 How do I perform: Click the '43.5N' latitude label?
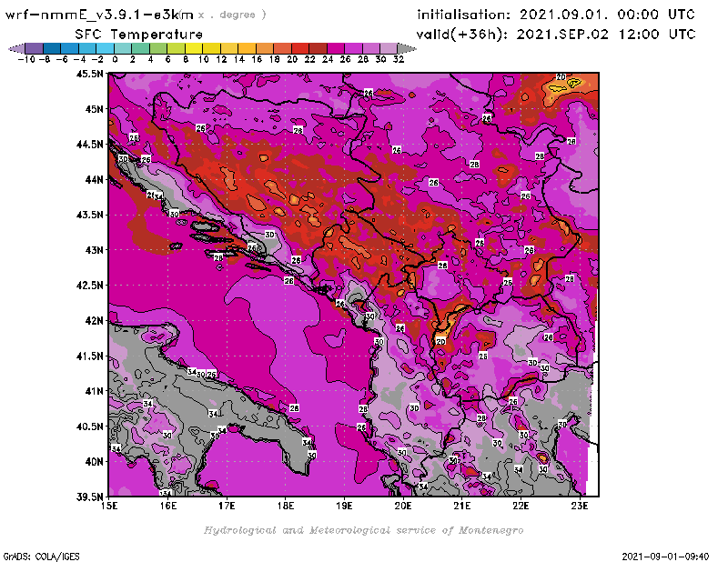(x=89, y=215)
